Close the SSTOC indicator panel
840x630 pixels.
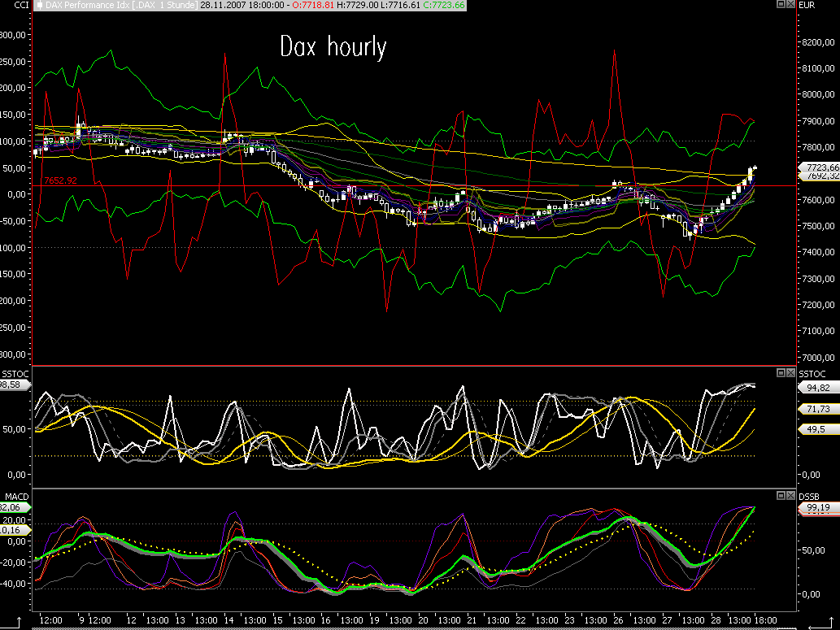[790, 372]
